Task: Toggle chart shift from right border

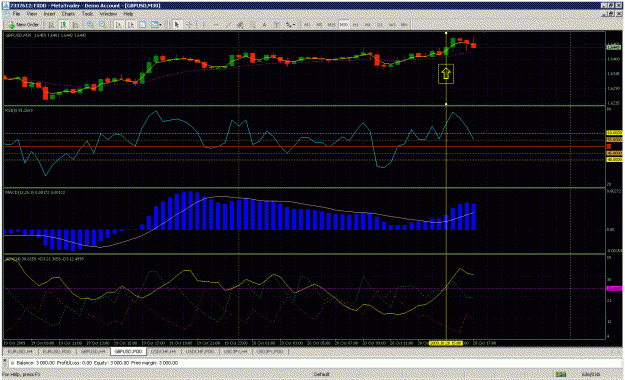Action: [x=130, y=25]
